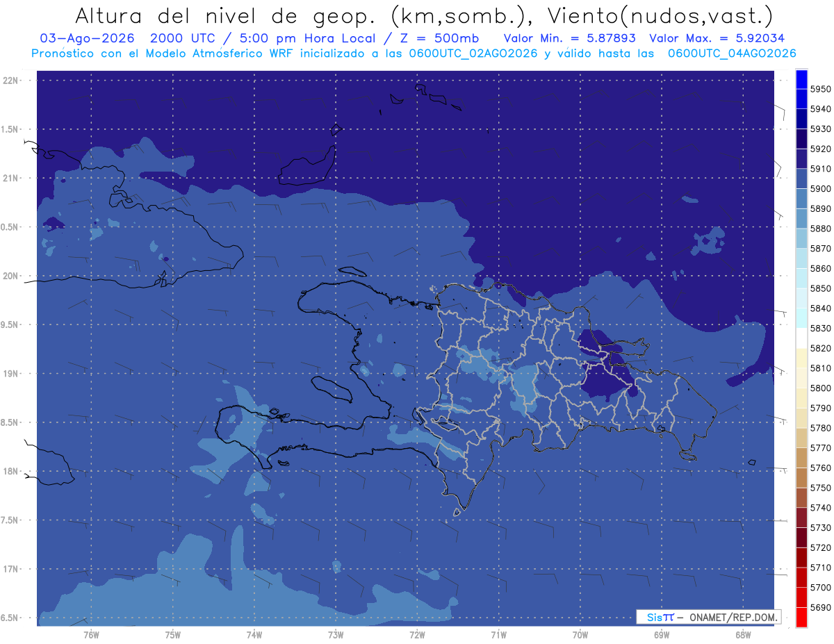Image resolution: width=834 pixels, height=644 pixels.
Task: Click the 'Valor Min. = 5.87893' readout
Action: click(569, 38)
